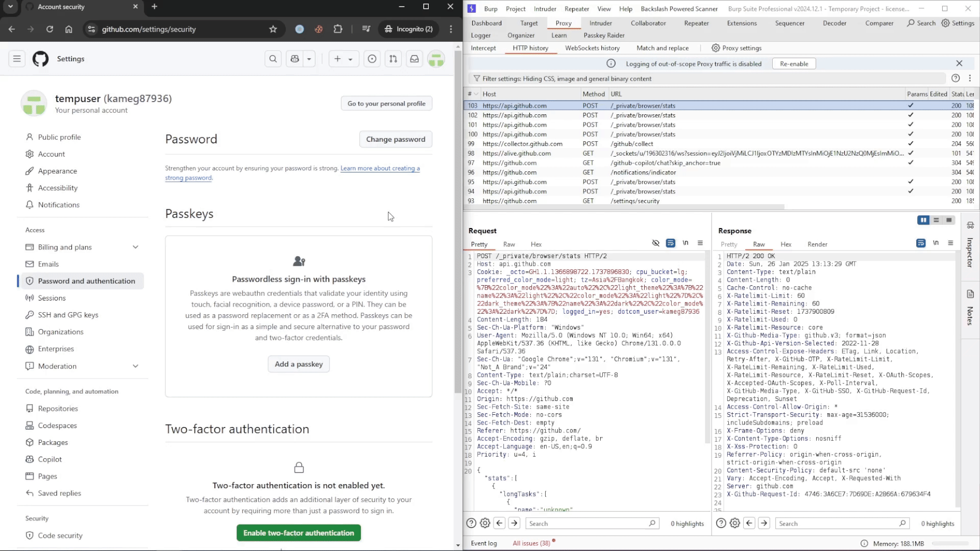Open SSH and GPG keys settings link

pos(68,315)
